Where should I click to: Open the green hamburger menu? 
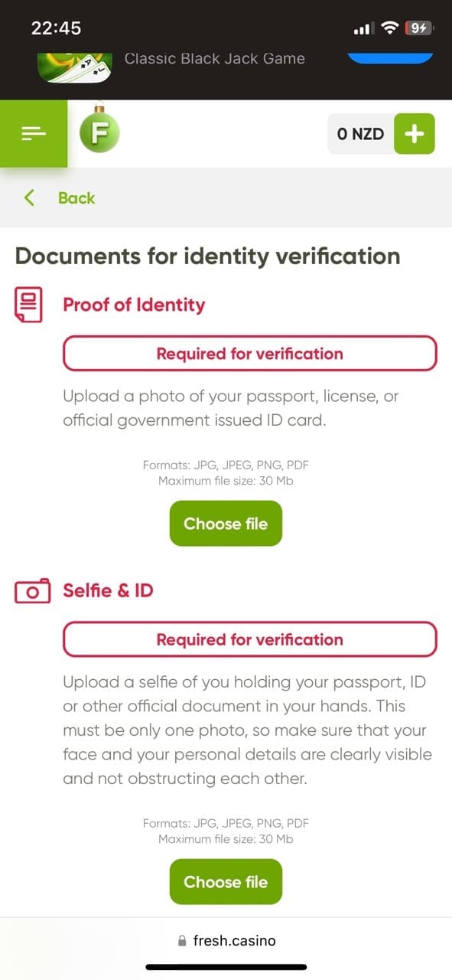[34, 134]
